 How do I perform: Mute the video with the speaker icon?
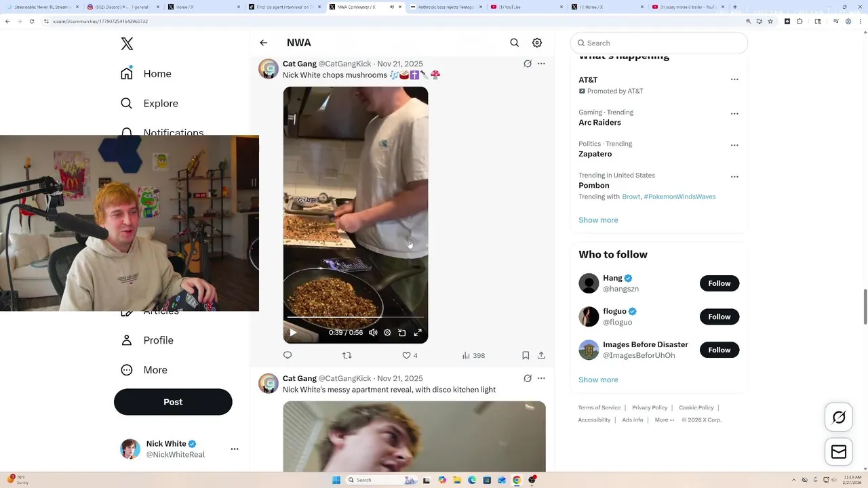coord(373,333)
